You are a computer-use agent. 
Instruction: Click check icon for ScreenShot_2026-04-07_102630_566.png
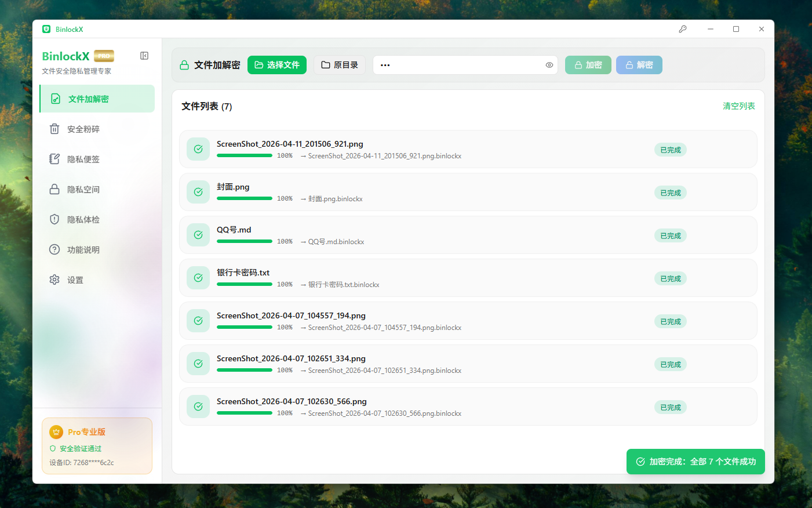click(x=198, y=407)
